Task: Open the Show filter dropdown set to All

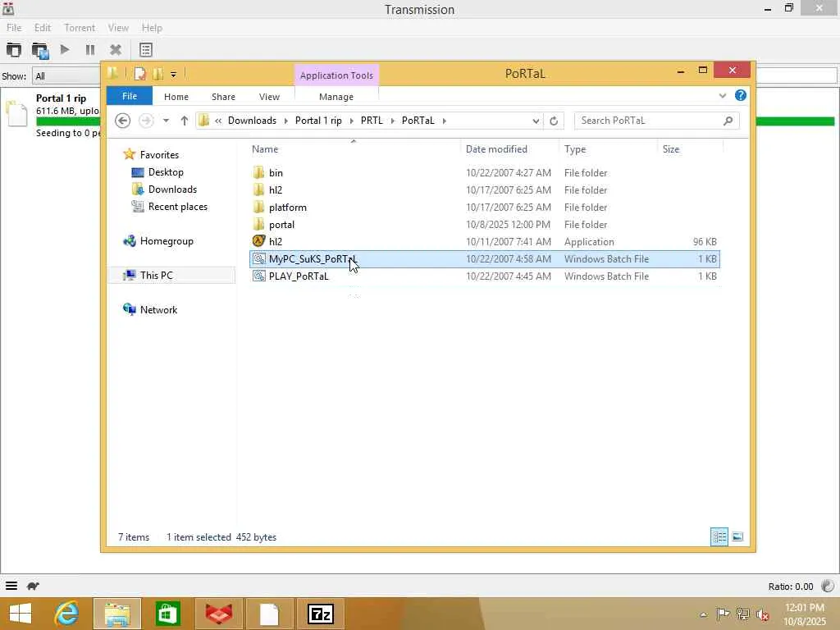Action: [66, 76]
